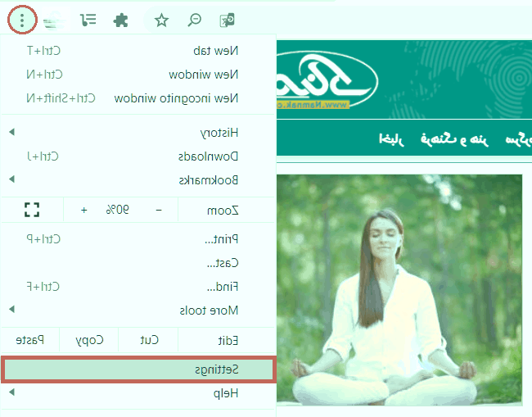This screenshot has height=417, width=532.
Task: Toggle fullscreen from the Zoom row icon
Action: 32,210
